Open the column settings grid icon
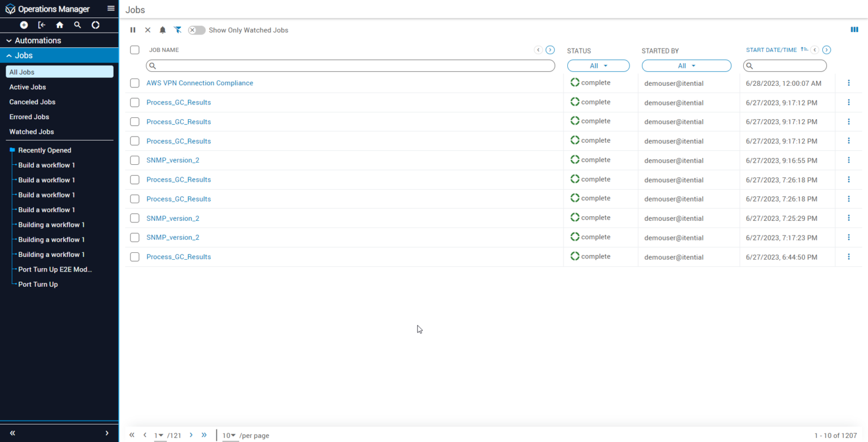This screenshot has height=442, width=868. point(854,29)
